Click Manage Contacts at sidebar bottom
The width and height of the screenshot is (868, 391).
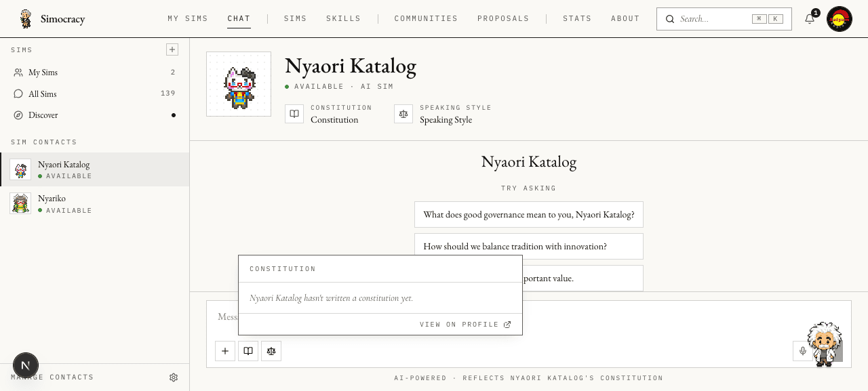pos(52,377)
